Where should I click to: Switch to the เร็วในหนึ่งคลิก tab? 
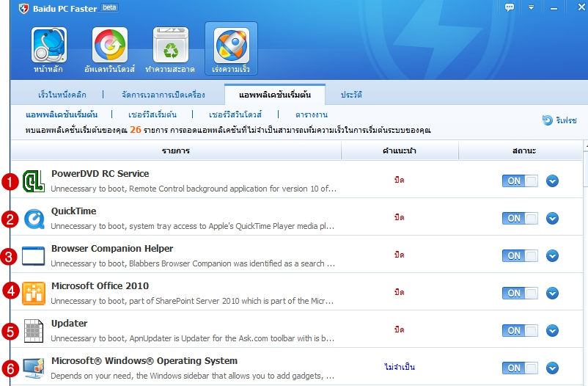tap(62, 95)
